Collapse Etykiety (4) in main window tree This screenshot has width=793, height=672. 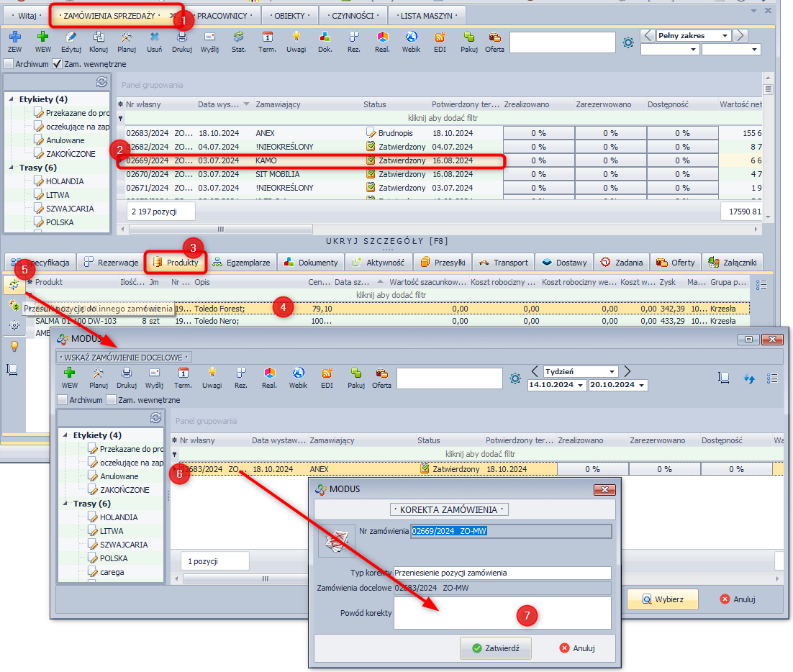[x=11, y=99]
